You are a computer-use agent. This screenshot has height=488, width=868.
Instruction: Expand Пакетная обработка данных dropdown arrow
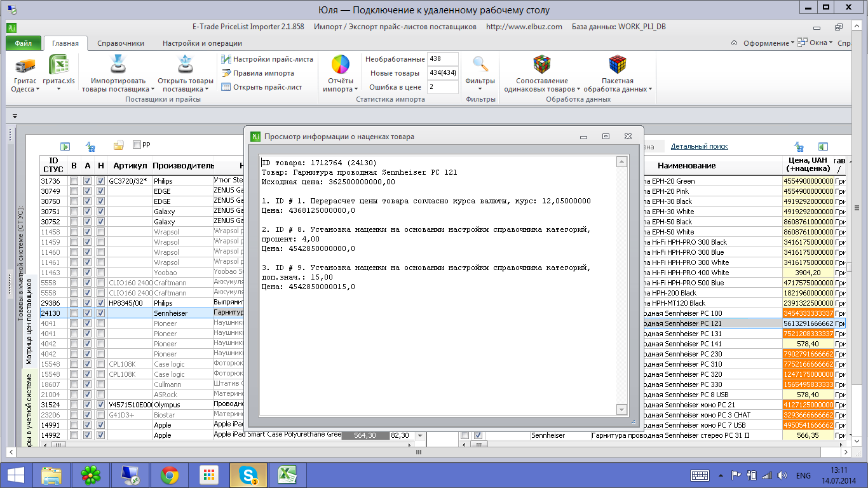(651, 90)
